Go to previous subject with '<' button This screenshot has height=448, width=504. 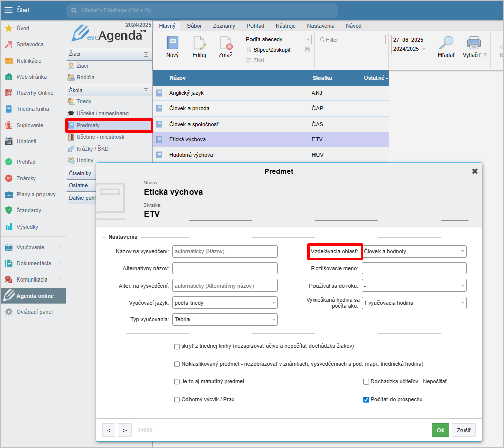point(109,430)
